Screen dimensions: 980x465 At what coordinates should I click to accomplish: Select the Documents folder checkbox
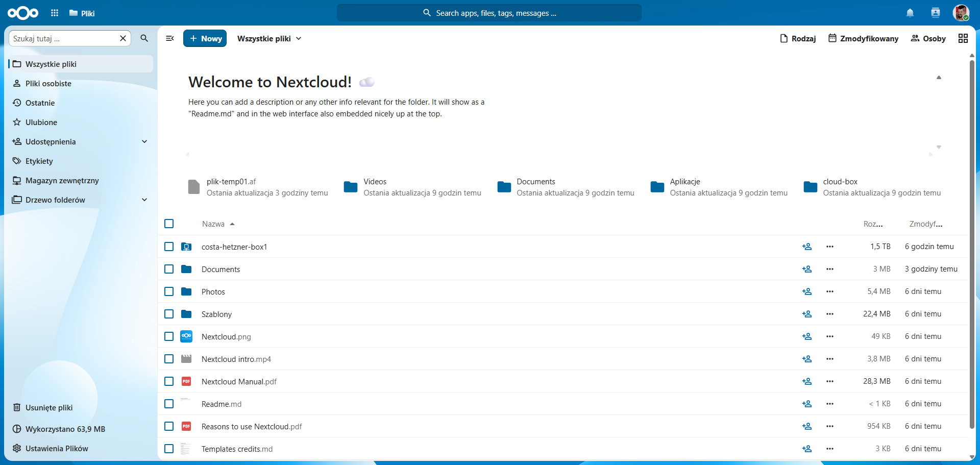169,269
